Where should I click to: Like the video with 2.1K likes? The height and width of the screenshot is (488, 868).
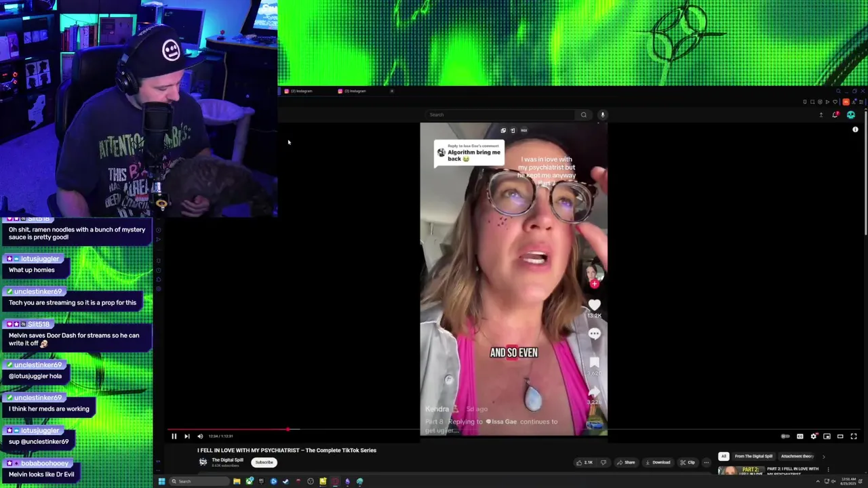tap(585, 462)
